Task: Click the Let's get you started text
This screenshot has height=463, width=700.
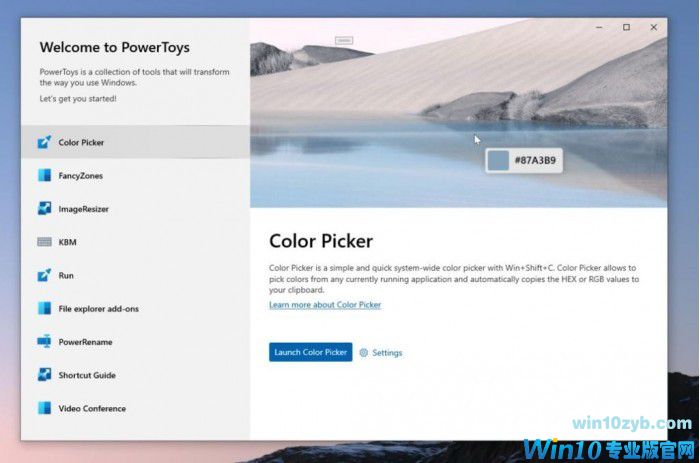Action: [78, 99]
